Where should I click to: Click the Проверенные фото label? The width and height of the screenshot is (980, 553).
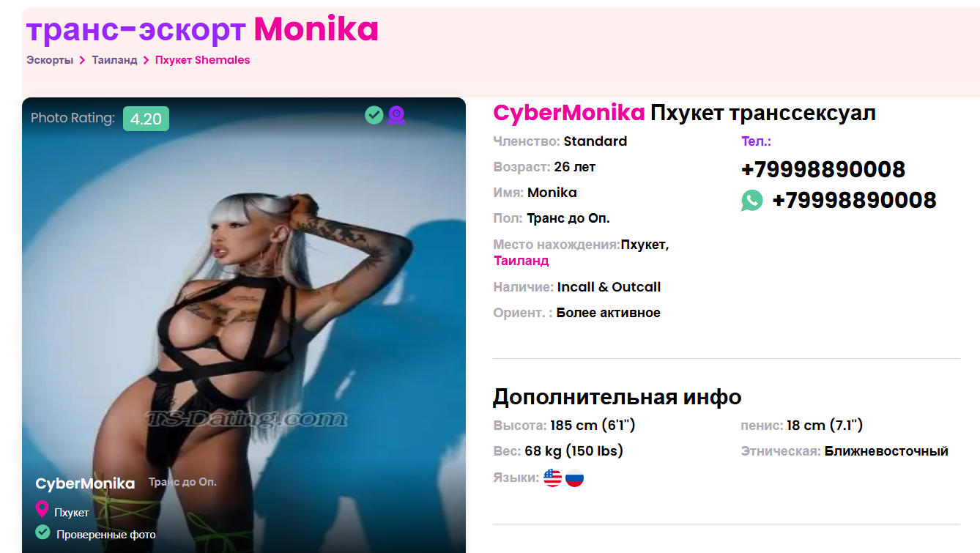click(106, 535)
